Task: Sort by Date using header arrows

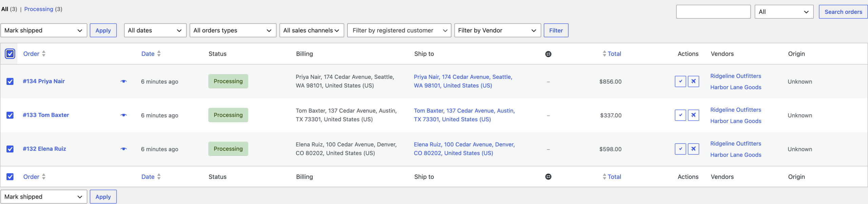Action: [159, 53]
